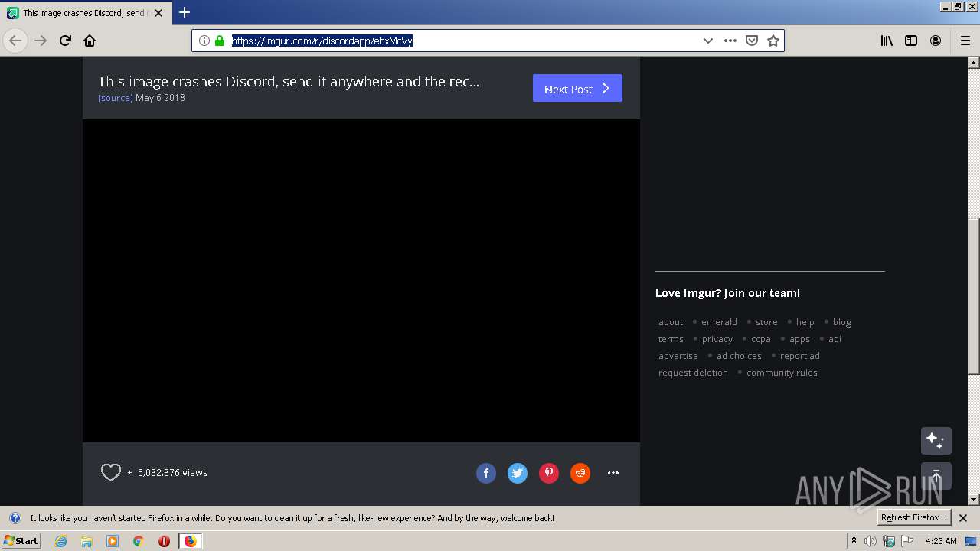The image size is (980, 551).
Task: Toggle the sidebar view
Action: pos(911,41)
